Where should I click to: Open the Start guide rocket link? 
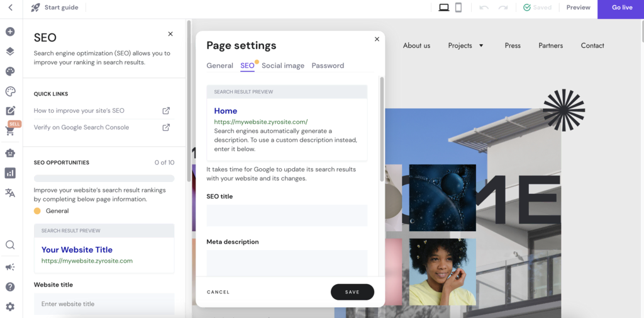[x=55, y=8]
